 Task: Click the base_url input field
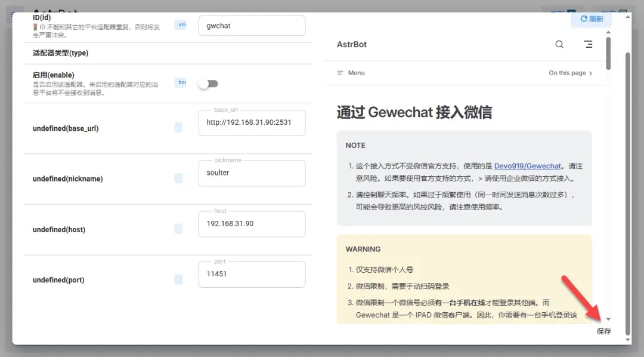[252, 122]
